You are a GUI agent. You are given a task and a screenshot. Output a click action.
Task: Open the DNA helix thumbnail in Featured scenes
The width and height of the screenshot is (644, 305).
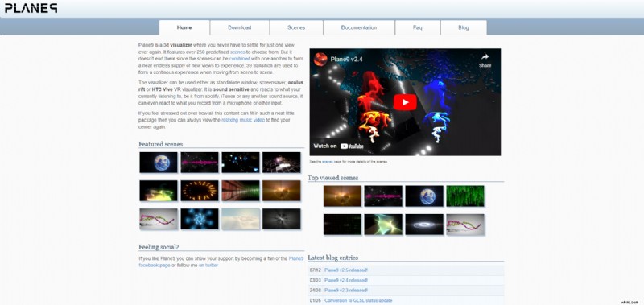tap(159, 219)
